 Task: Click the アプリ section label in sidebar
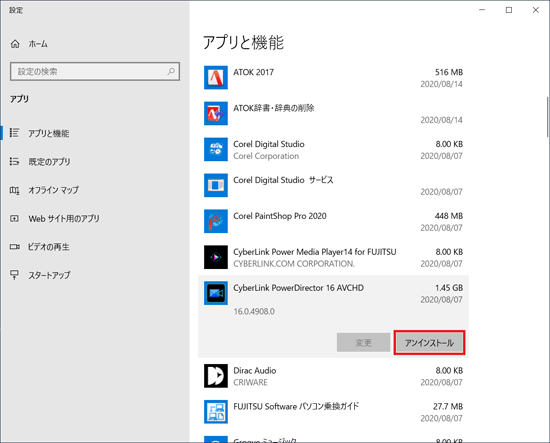pos(19,99)
